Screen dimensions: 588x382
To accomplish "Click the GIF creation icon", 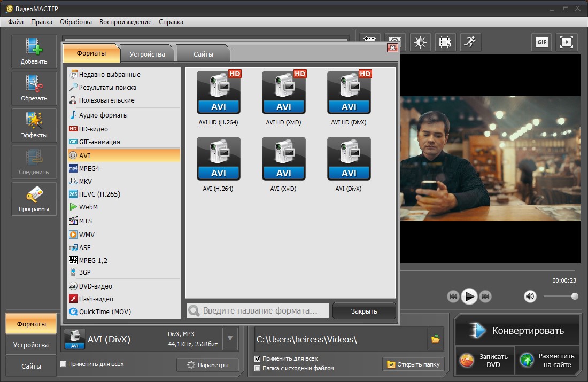I will click(542, 42).
